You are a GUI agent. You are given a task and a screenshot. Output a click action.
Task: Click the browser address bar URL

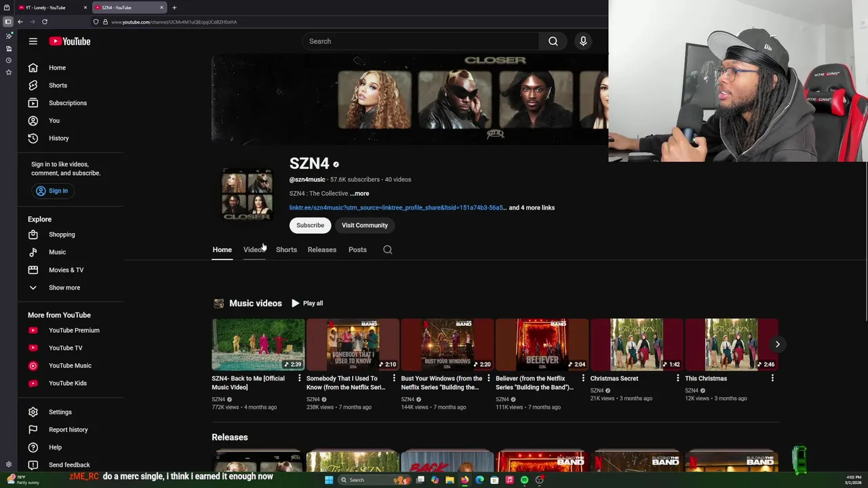(x=174, y=22)
